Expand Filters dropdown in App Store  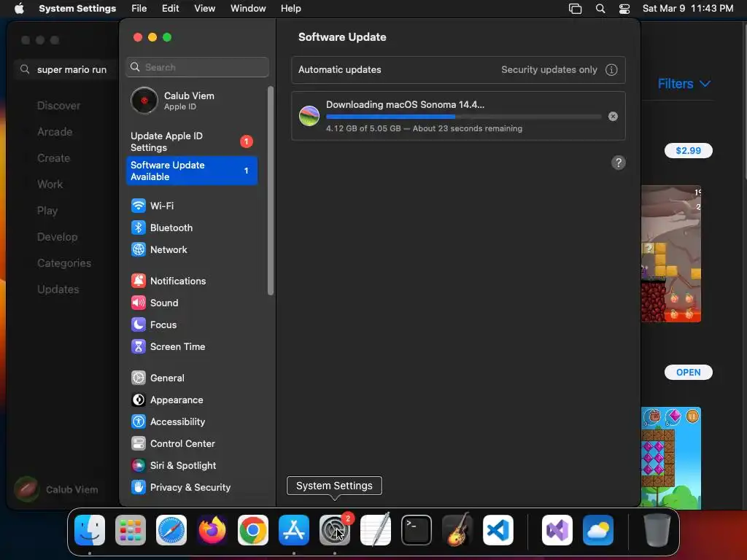[x=684, y=84]
